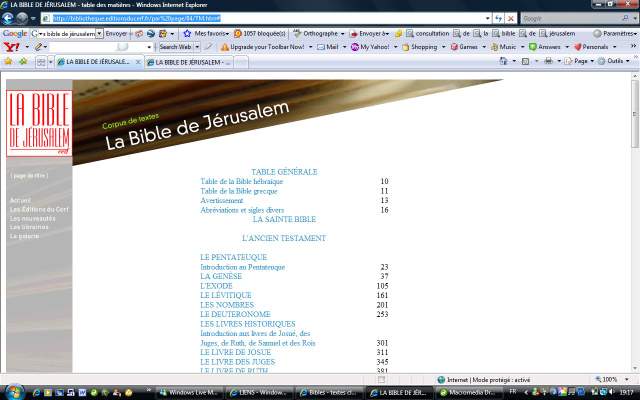Expand the Mes favoris dropdown
Viewport: 640px width, 400px height.
(227, 33)
